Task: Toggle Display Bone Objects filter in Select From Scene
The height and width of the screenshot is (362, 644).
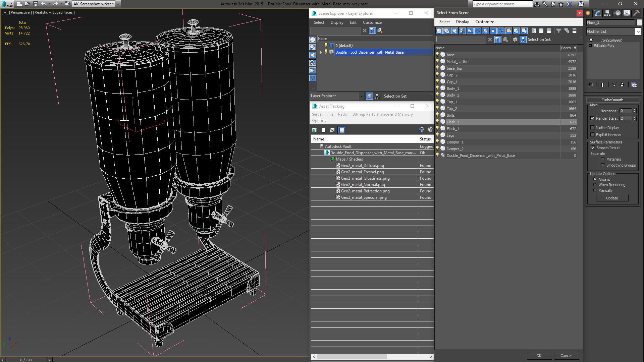Action: 501,31
